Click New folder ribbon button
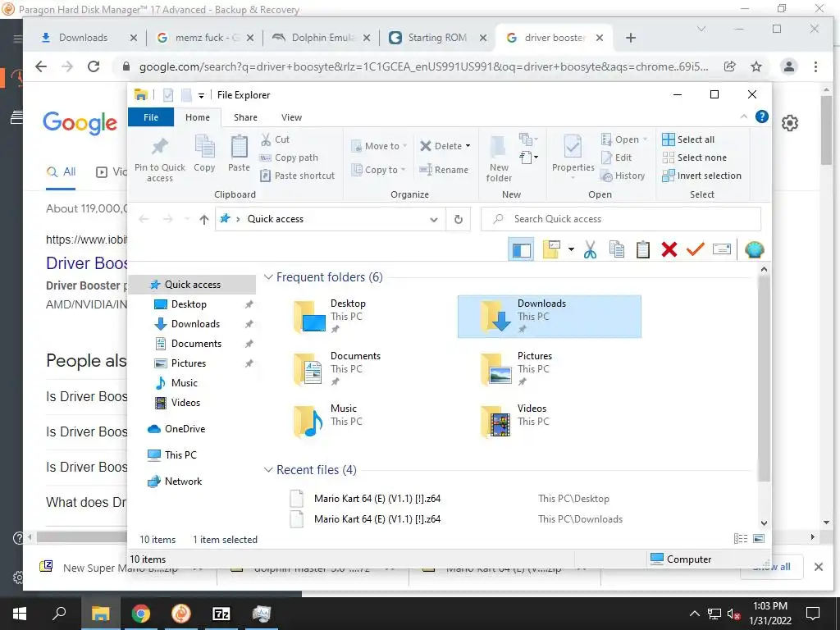This screenshot has width=840, height=630. coord(499,159)
